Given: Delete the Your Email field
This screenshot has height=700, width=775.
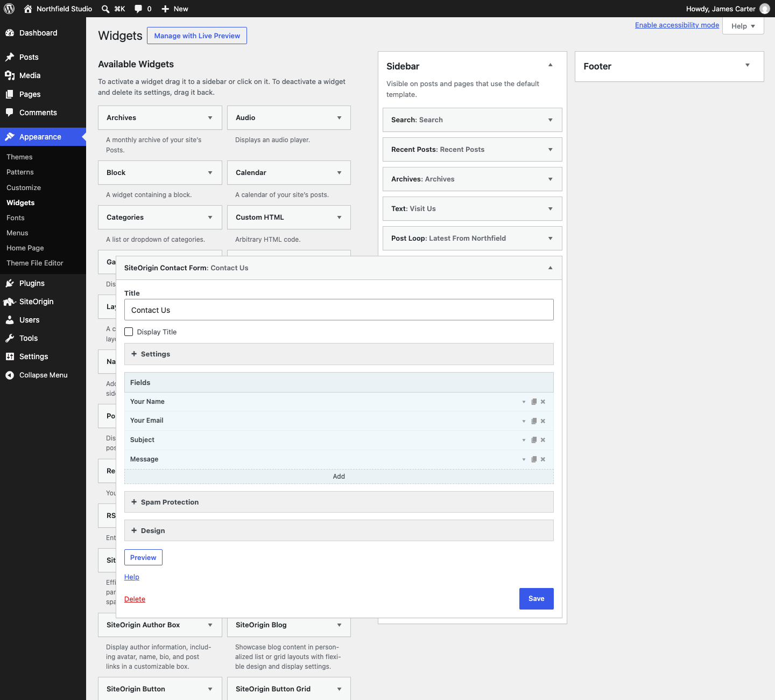Looking at the screenshot, I should (x=543, y=421).
